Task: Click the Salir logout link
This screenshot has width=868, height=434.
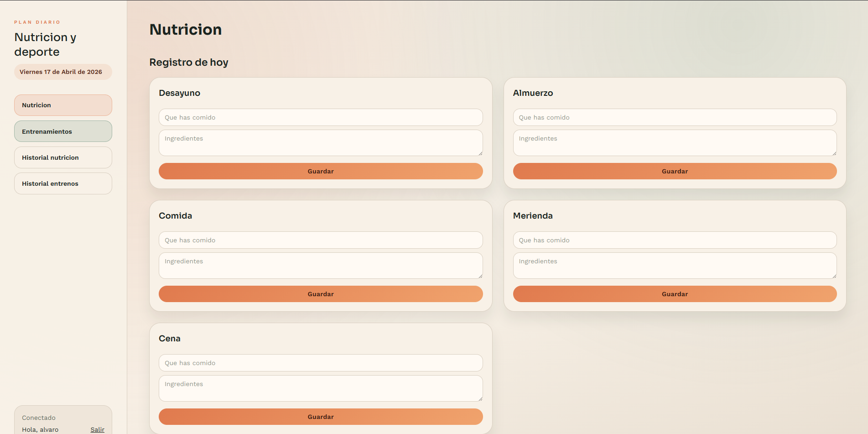Action: coord(97,429)
